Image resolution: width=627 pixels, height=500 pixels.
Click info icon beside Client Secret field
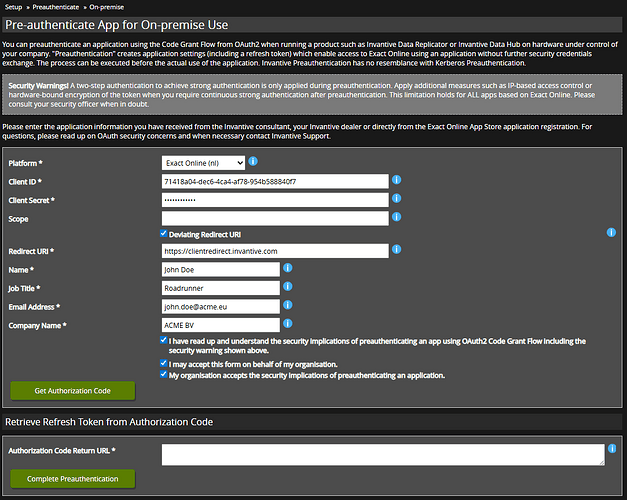click(x=396, y=198)
